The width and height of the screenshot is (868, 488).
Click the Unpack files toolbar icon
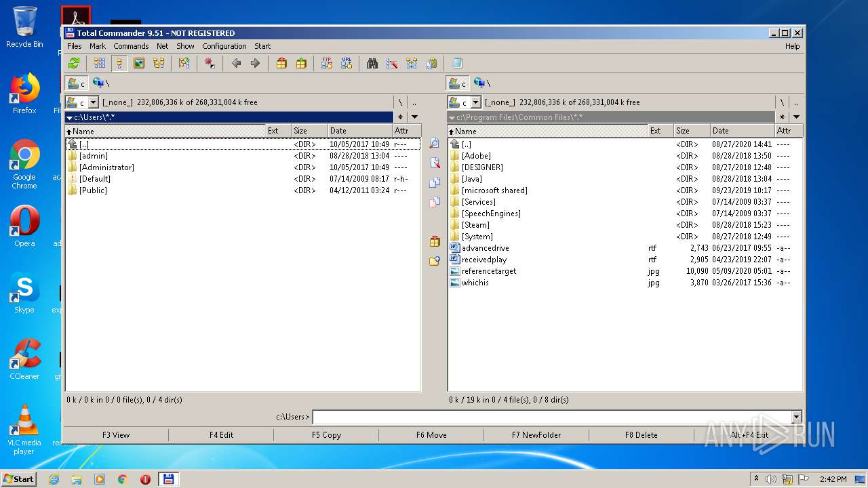coord(301,63)
